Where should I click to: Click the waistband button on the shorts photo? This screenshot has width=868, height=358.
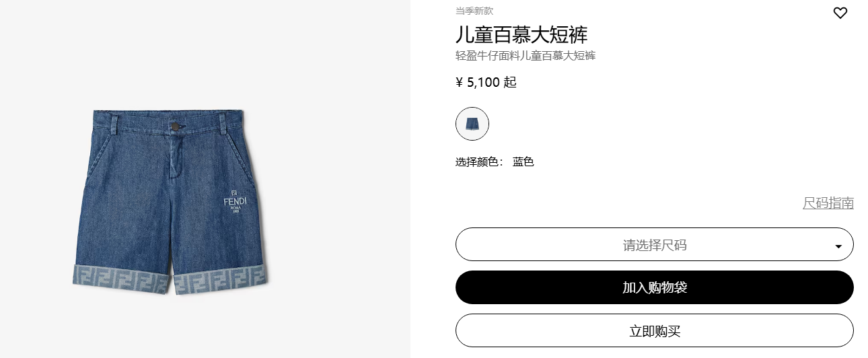click(x=175, y=126)
